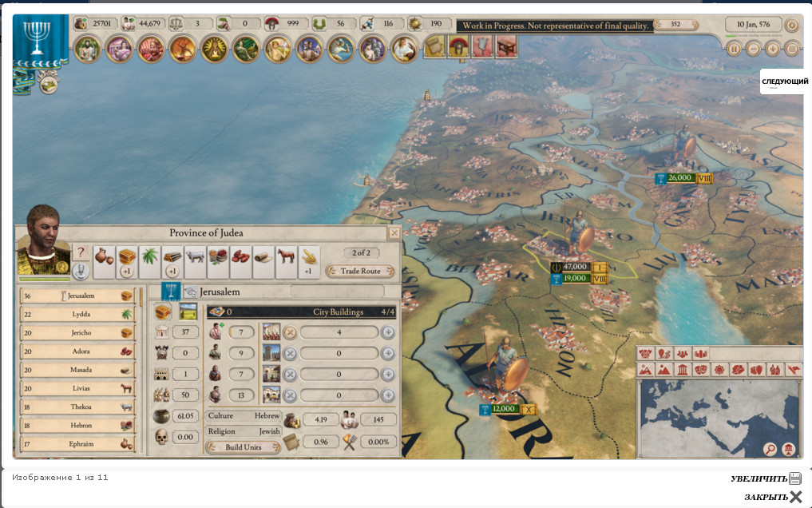This screenshot has width=812, height=508.
Task: Pause the game with the pause button
Action: pos(734,50)
